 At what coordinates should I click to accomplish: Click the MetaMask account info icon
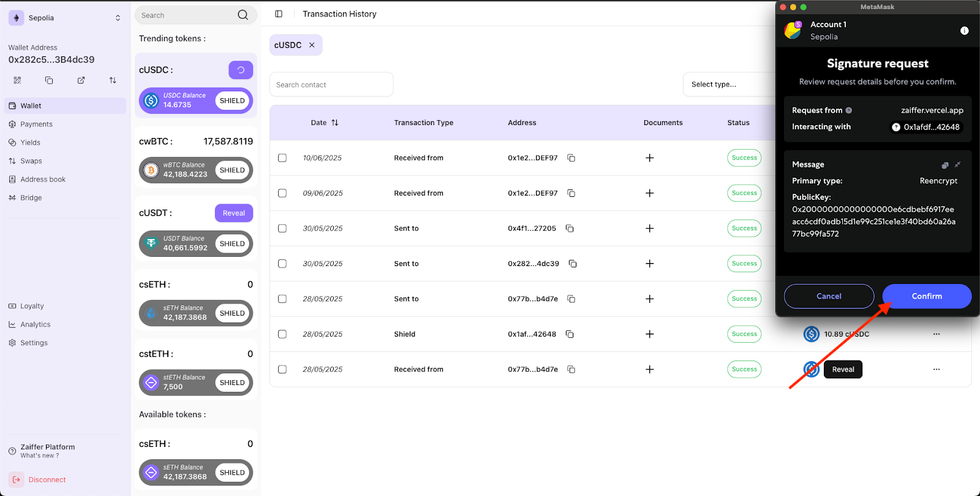click(965, 31)
